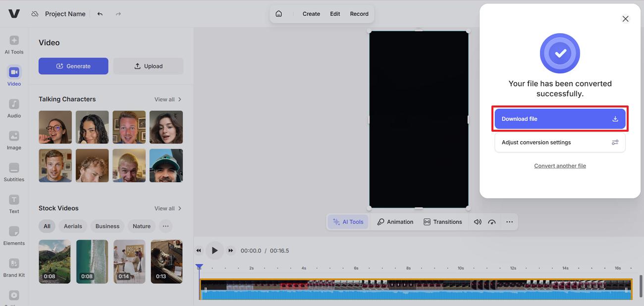Screen dimensions: 644x306
Task: Expand more stock video categories
Action: [165, 226]
